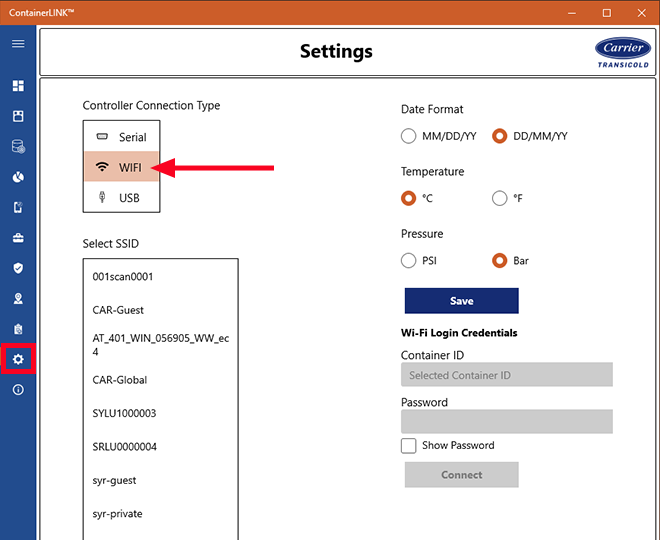
Task: Open the map location pin icon in sidebar
Action: click(x=18, y=298)
